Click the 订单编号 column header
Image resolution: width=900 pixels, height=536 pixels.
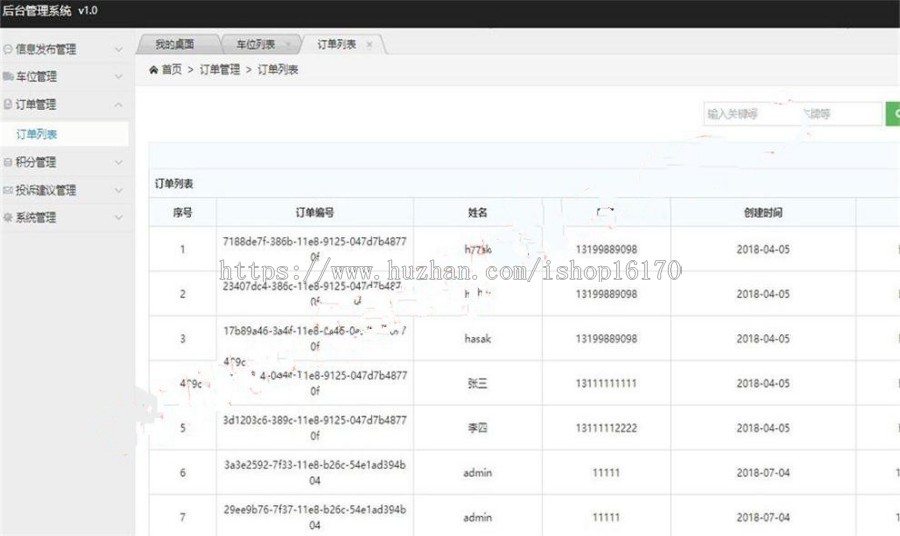coord(315,213)
